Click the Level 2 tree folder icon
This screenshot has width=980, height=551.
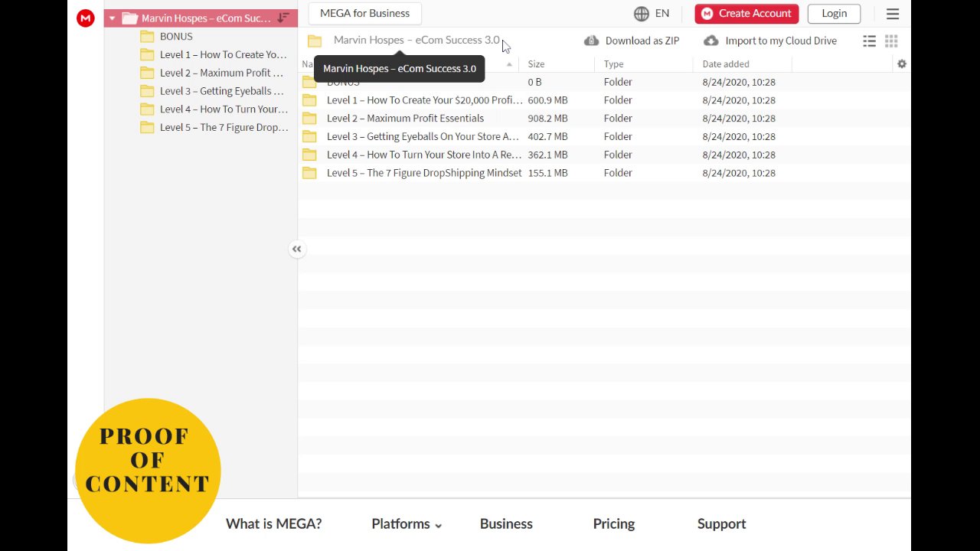point(147,73)
